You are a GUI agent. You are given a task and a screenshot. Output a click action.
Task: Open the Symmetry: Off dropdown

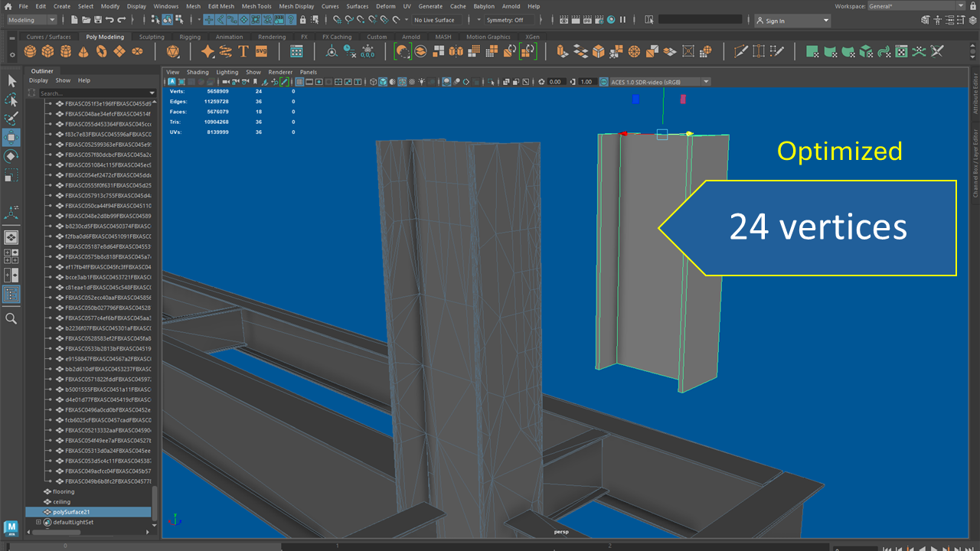pos(509,20)
